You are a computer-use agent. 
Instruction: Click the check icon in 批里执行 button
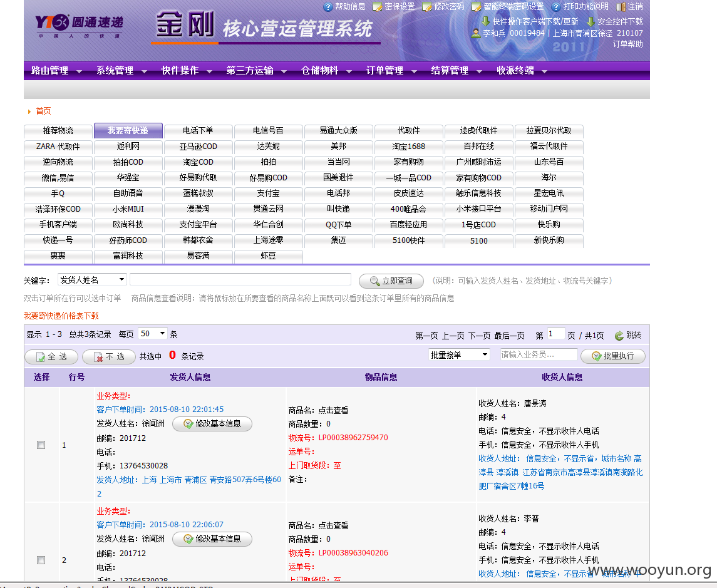click(596, 356)
